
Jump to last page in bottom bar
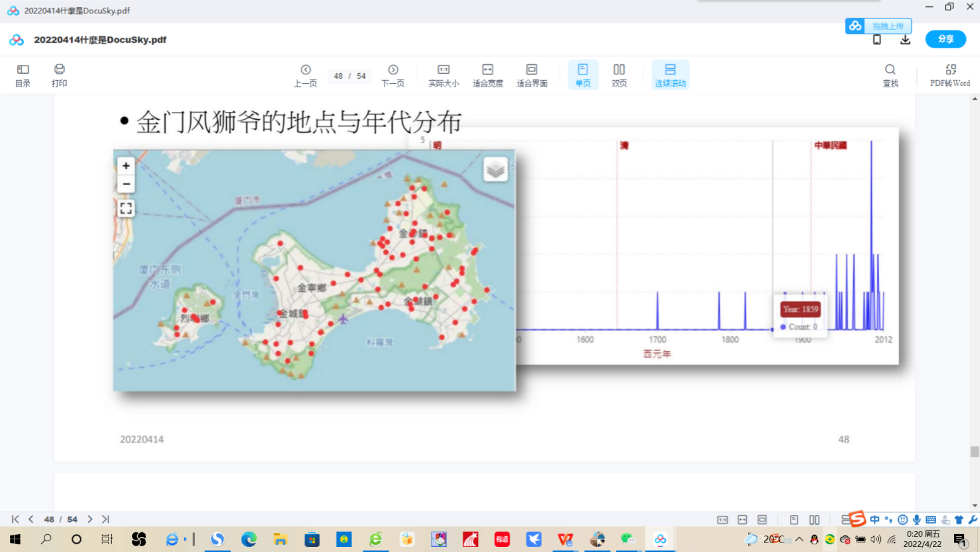(x=105, y=520)
